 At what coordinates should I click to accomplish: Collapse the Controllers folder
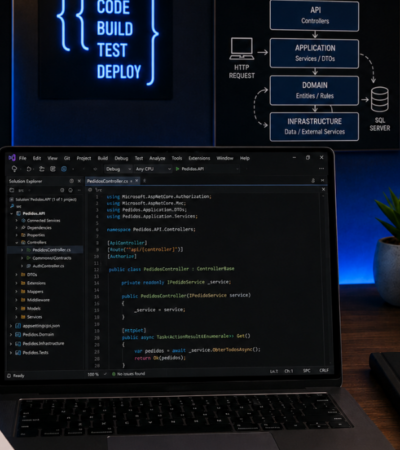click(17, 242)
